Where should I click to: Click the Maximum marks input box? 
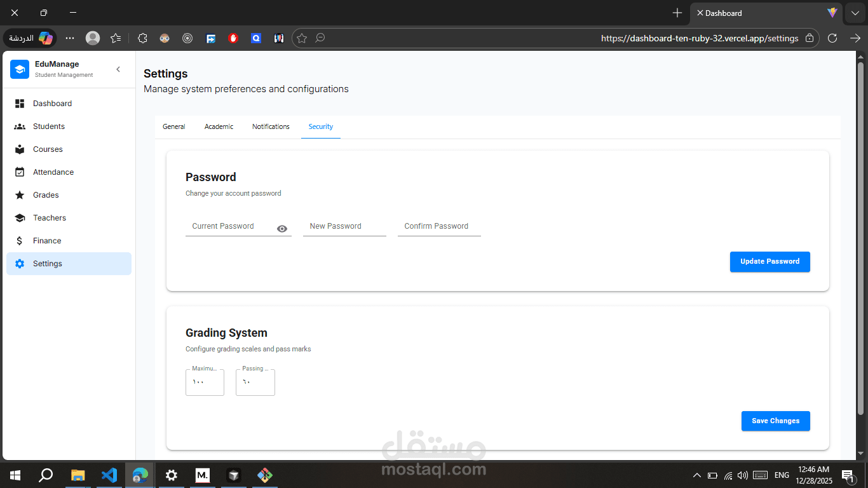pyautogui.click(x=205, y=383)
